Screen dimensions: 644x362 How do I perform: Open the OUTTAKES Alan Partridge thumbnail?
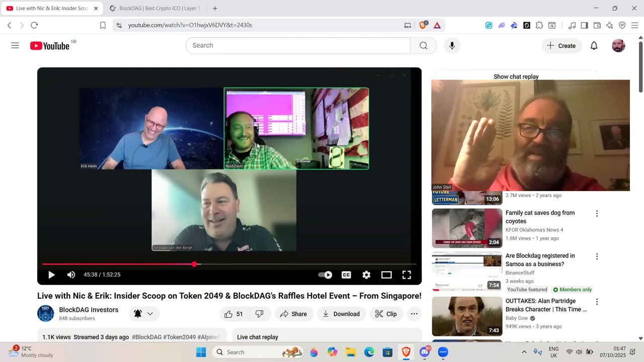point(467,316)
